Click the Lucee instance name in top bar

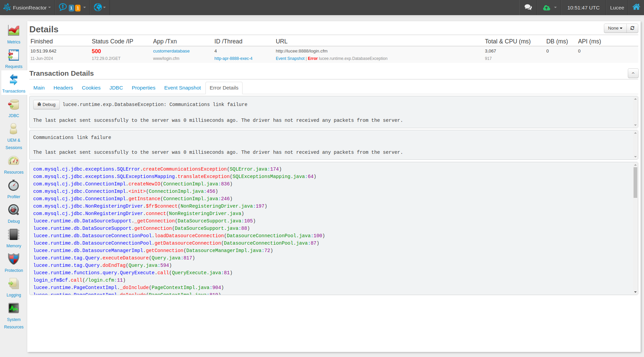tap(617, 7)
